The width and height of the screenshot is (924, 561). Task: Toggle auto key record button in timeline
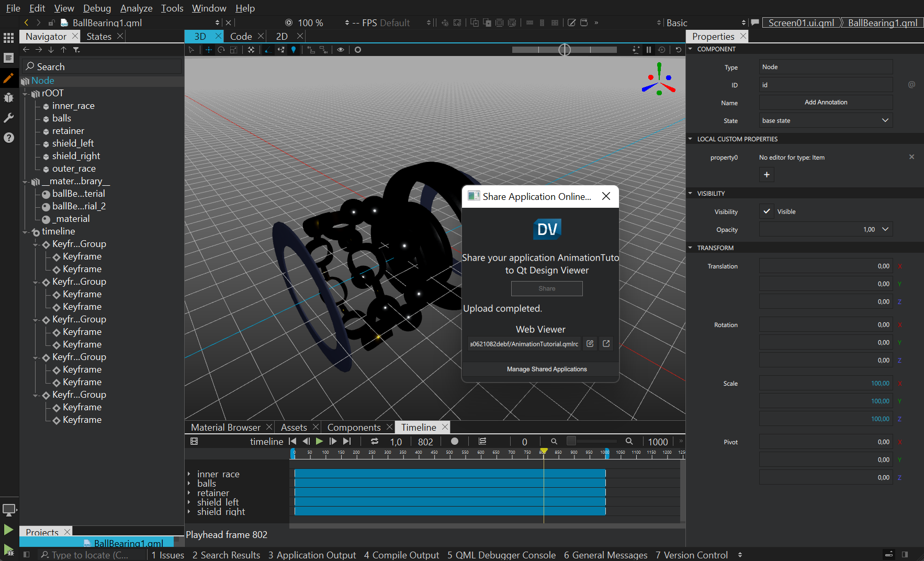coord(455,442)
